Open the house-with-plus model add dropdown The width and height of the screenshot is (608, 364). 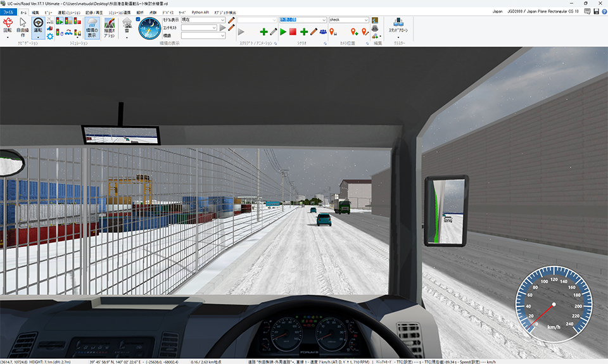click(x=376, y=36)
